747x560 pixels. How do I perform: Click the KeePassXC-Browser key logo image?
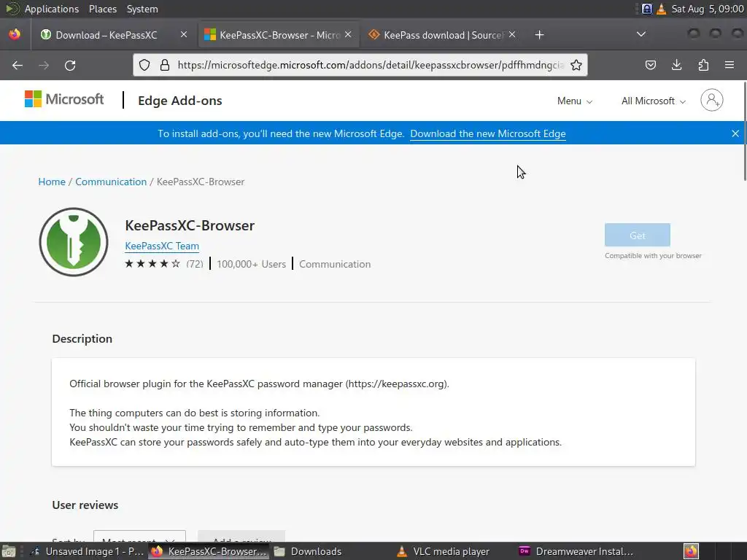[74, 242]
